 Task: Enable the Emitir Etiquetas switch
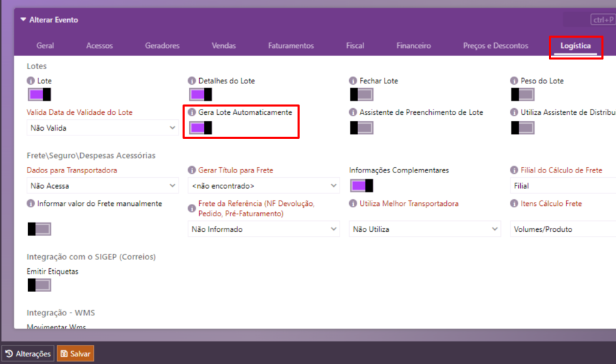click(39, 285)
